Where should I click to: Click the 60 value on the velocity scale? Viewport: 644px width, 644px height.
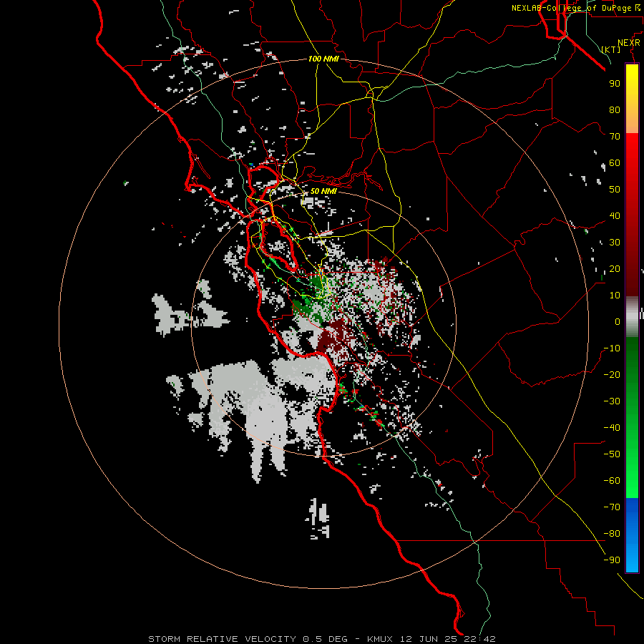pyautogui.click(x=615, y=162)
